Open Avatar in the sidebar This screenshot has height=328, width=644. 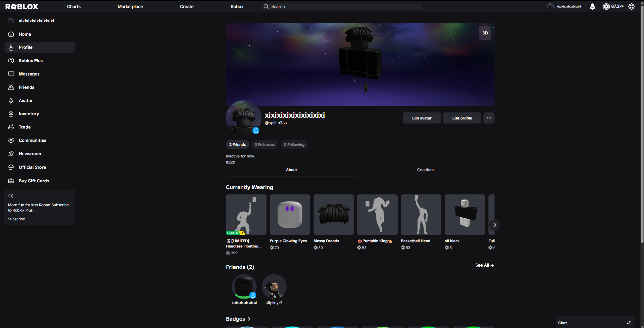pyautogui.click(x=40, y=101)
